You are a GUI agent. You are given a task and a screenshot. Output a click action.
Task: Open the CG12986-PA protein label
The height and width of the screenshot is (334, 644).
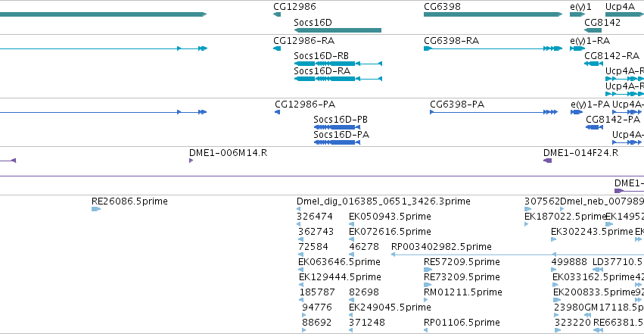click(x=305, y=105)
